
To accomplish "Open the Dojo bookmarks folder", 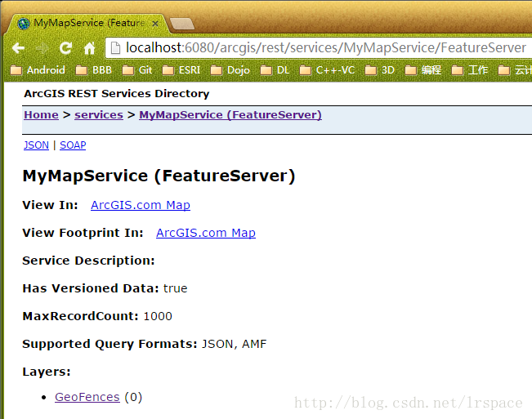I will click(230, 70).
